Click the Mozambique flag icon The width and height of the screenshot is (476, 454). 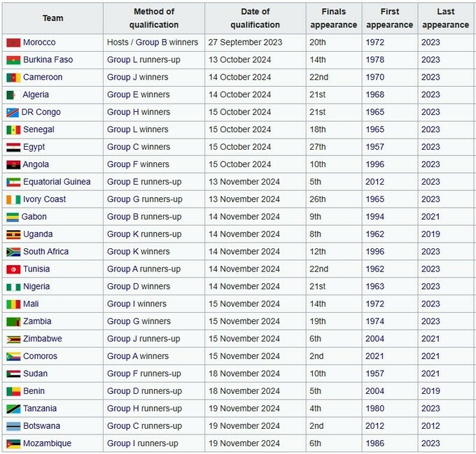click(x=13, y=444)
